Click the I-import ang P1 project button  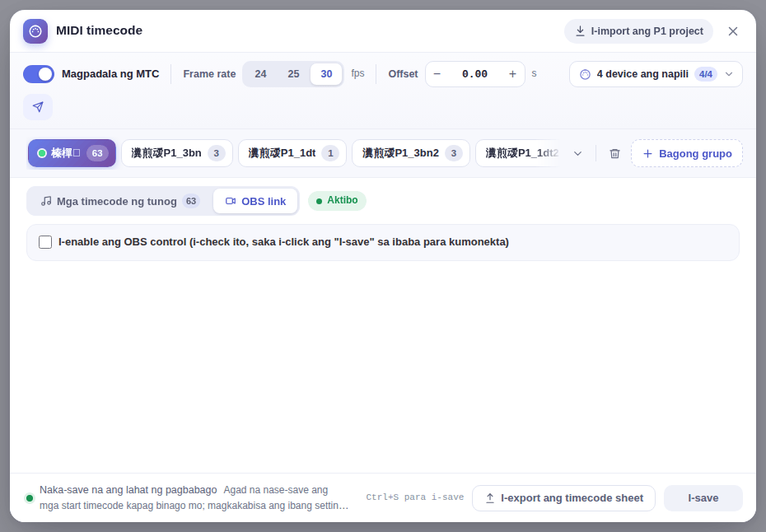[638, 31]
